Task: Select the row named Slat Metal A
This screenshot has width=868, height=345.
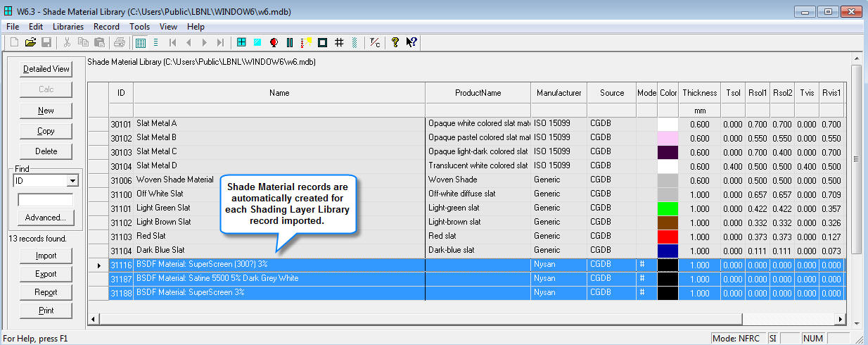Action: point(466,124)
